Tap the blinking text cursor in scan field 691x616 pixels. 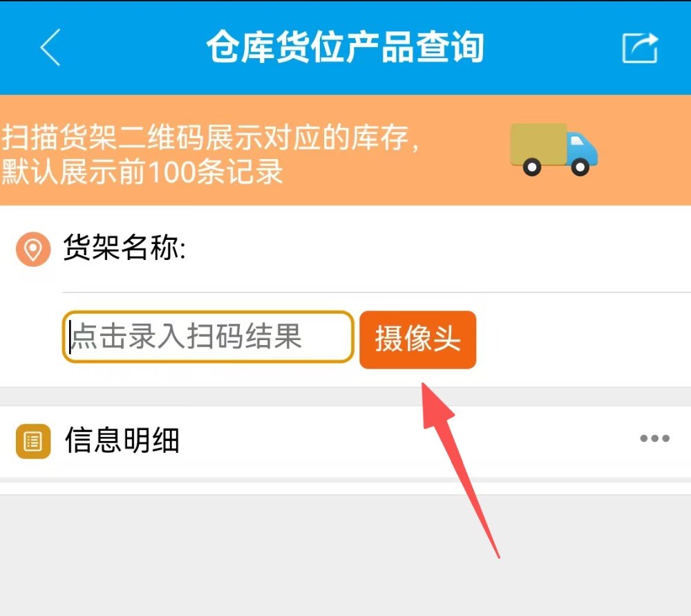click(70, 337)
